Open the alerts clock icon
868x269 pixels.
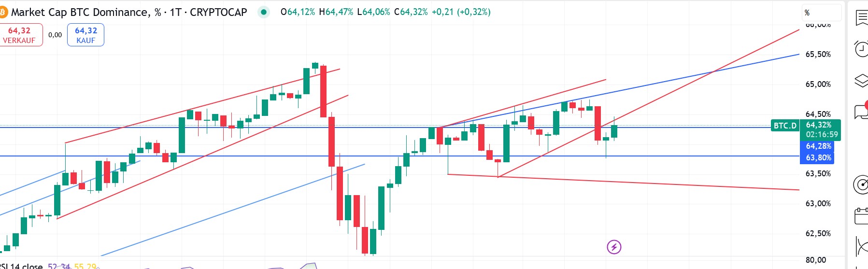point(861,49)
